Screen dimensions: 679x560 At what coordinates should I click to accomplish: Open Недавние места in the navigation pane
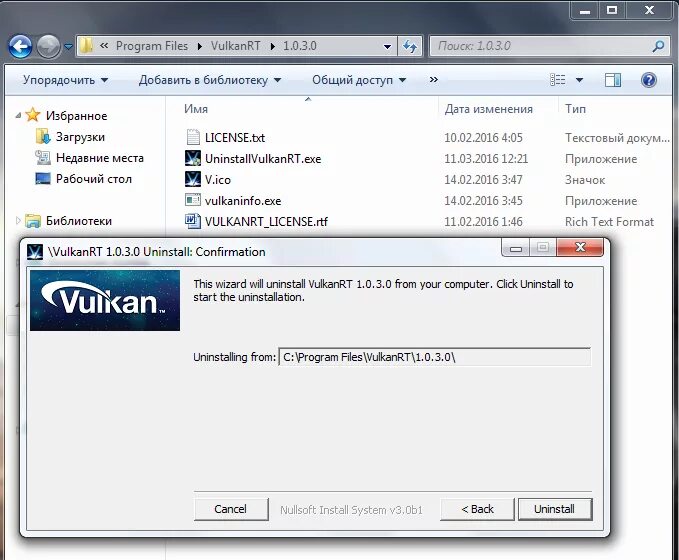click(100, 158)
